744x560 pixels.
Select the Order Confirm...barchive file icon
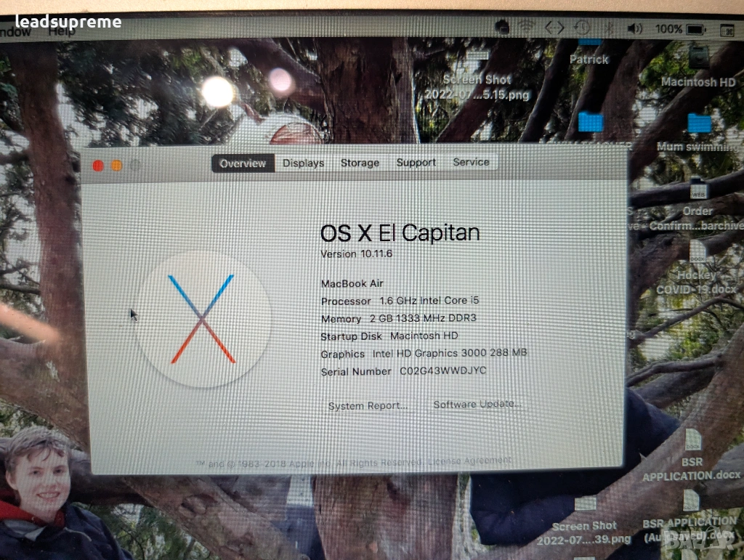click(698, 188)
